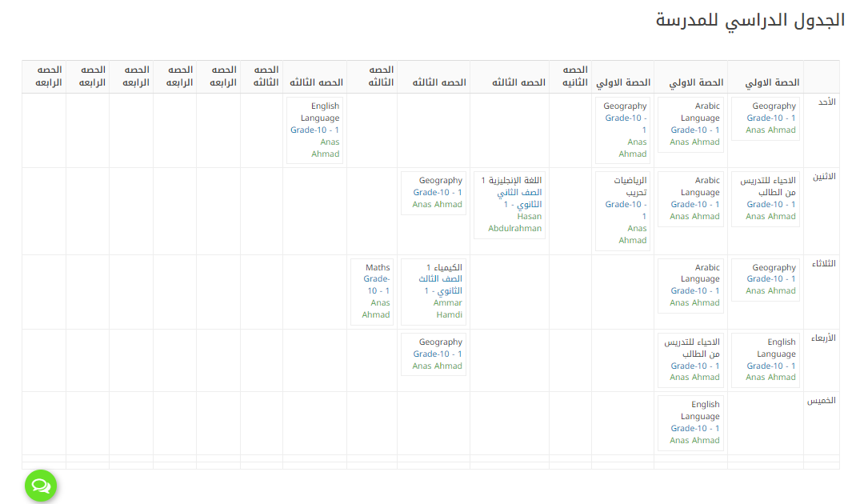Click the الحصه الثانيه column header
This screenshot has height=504, width=852.
point(570,76)
